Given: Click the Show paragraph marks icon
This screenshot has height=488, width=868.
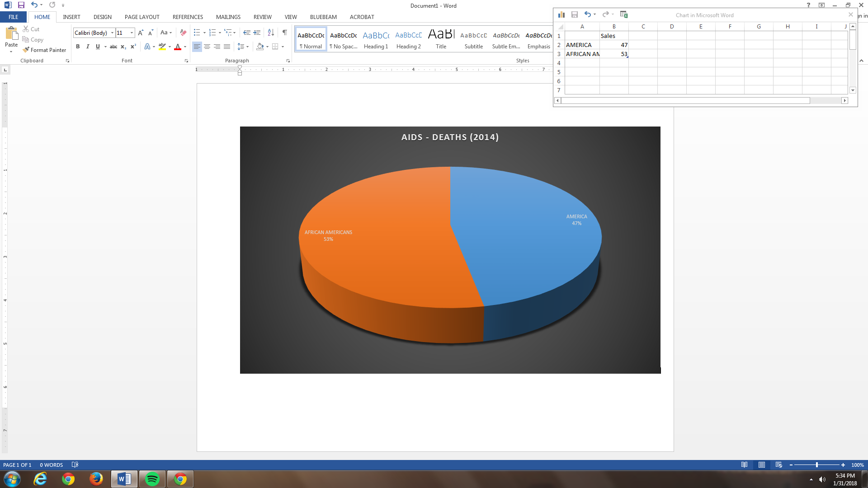Looking at the screenshot, I should tap(284, 33).
